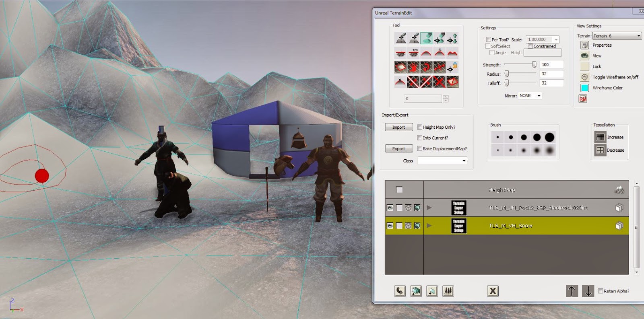Select the Flatten to 128 height tool
This screenshot has width=644, height=319.
413,53
